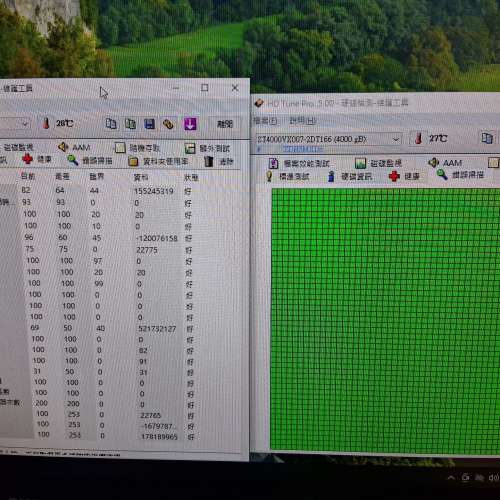Select the 健康 tab in the 27°C window

pos(404,176)
